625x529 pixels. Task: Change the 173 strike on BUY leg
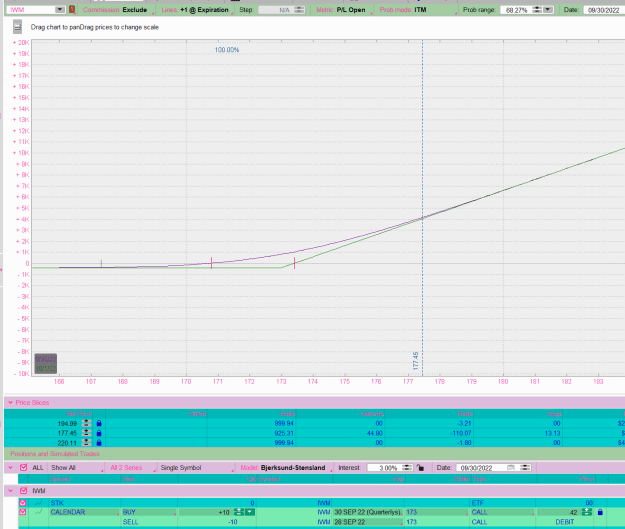pos(437,512)
